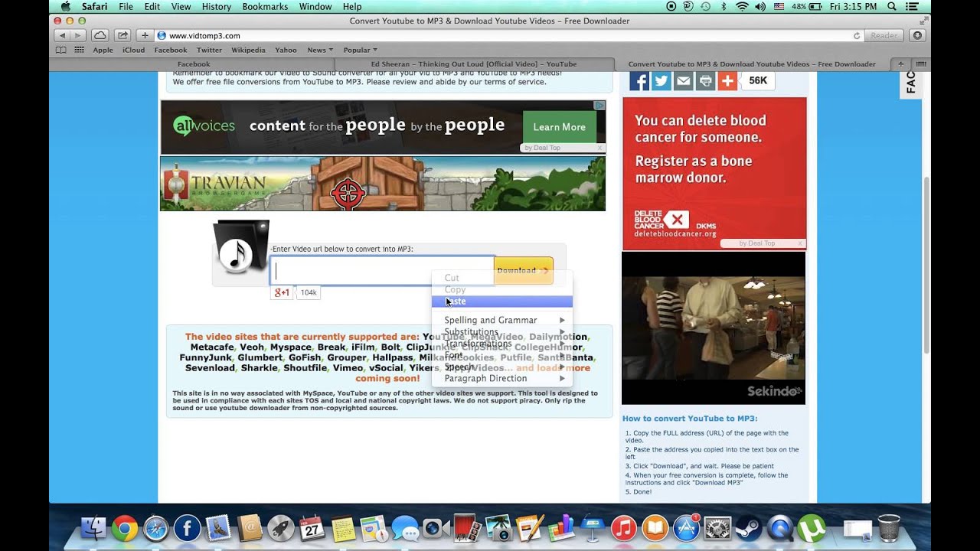The height and width of the screenshot is (551, 980).
Task: Click Delete Blood Cancer ad banner
Action: 714,173
